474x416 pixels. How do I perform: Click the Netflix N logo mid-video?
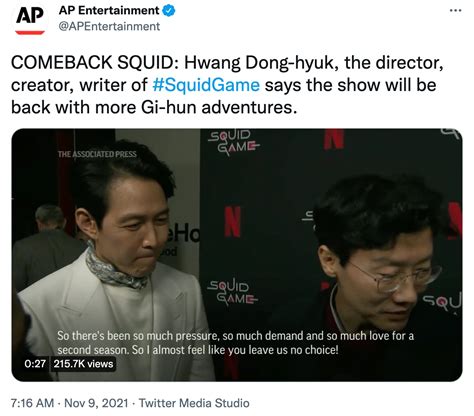232,221
